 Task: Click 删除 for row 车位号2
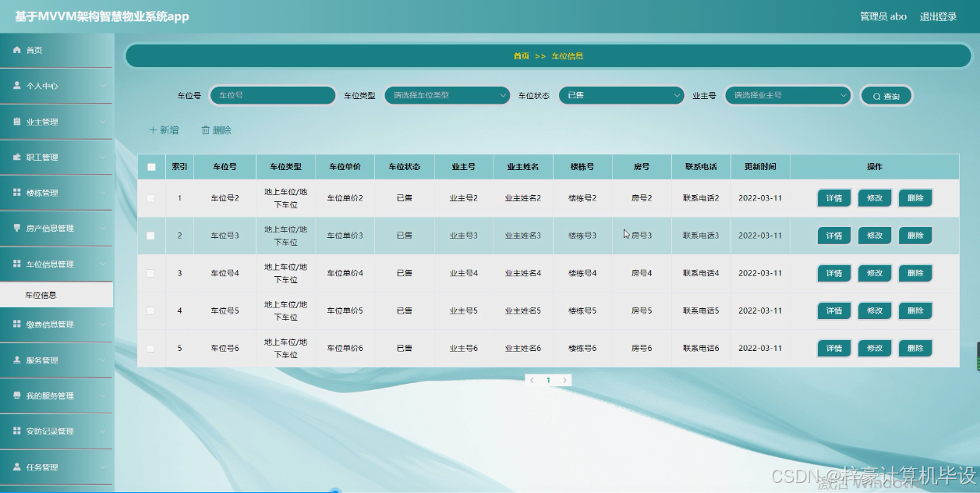coord(915,198)
